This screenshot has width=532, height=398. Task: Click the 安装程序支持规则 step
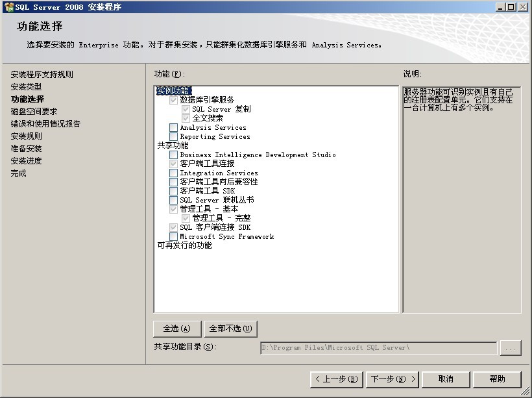click(42, 75)
